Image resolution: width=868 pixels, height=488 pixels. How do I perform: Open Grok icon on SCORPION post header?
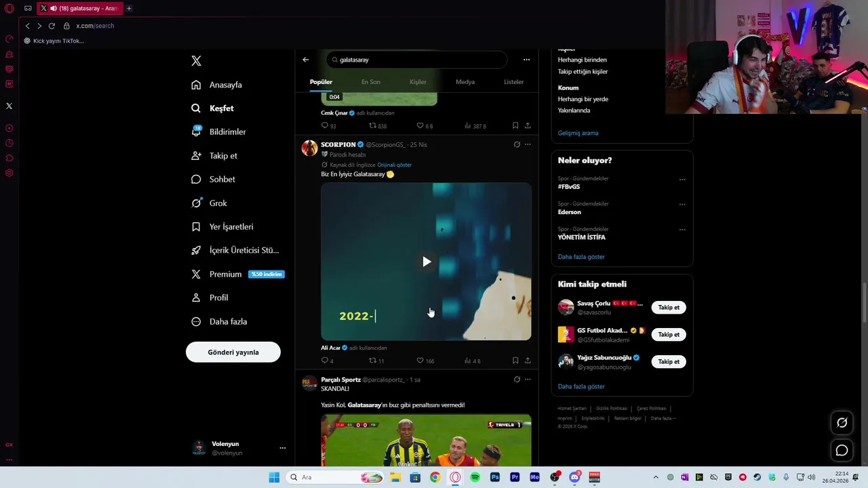coord(517,144)
